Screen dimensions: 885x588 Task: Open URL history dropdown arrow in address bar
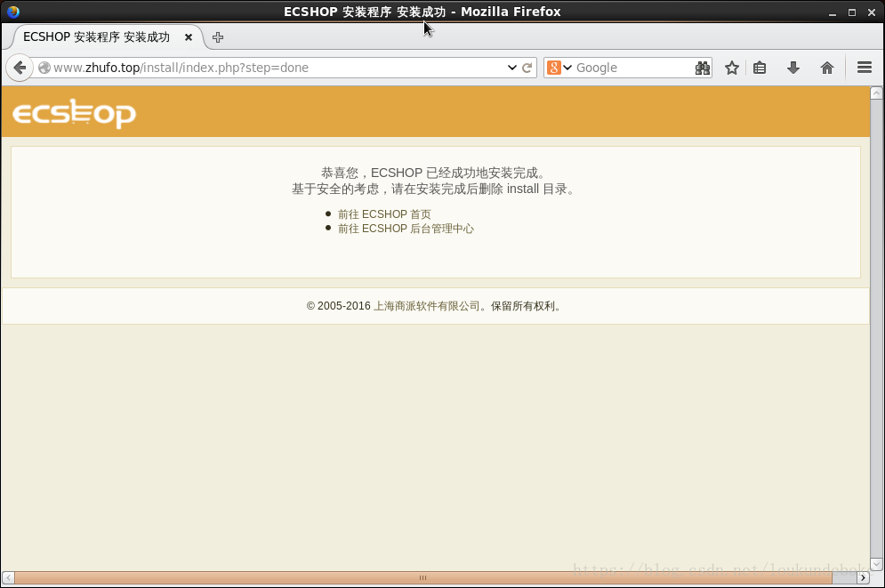point(512,68)
